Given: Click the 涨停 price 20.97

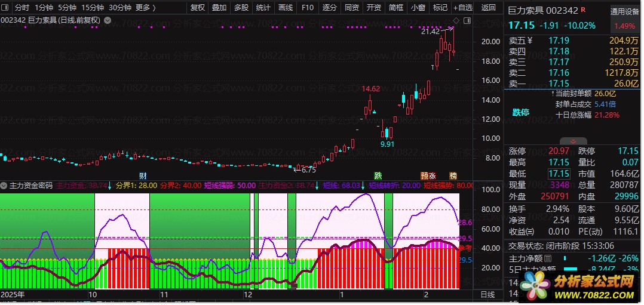Looking at the screenshot, I should coord(559,151).
